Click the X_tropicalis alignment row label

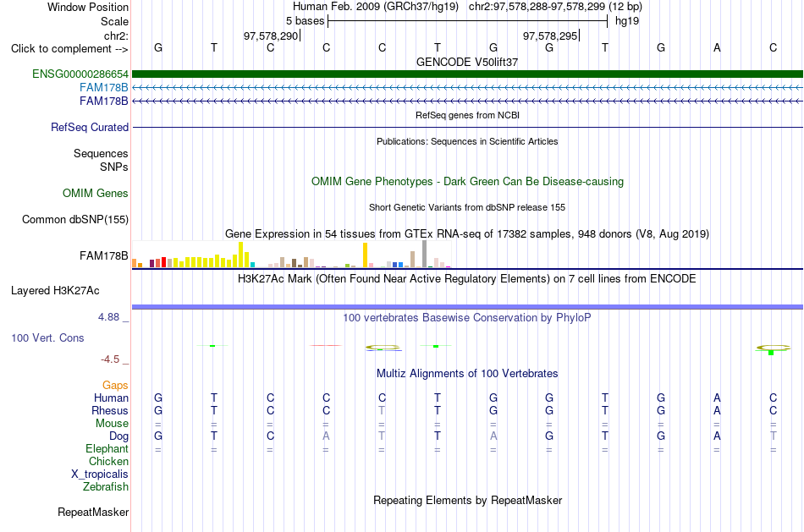pos(100,474)
